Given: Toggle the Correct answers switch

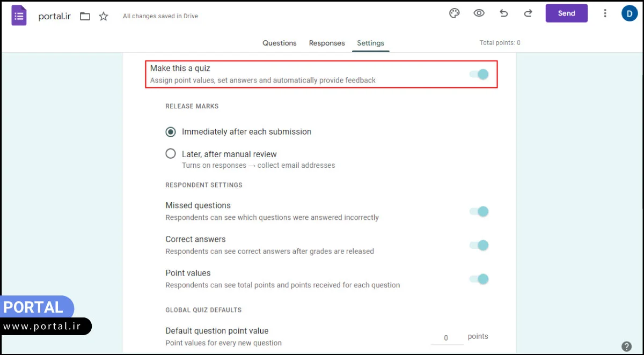Looking at the screenshot, I should (479, 245).
